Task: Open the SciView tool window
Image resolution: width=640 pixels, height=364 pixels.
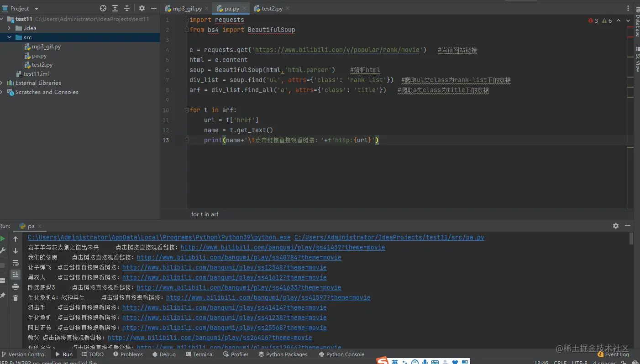Action: [637, 60]
